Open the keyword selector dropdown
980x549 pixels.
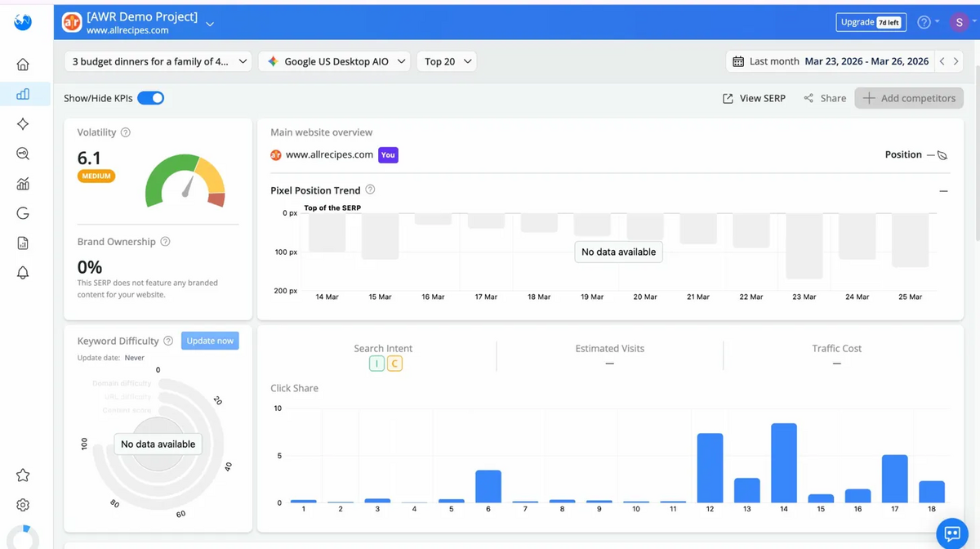(x=158, y=61)
